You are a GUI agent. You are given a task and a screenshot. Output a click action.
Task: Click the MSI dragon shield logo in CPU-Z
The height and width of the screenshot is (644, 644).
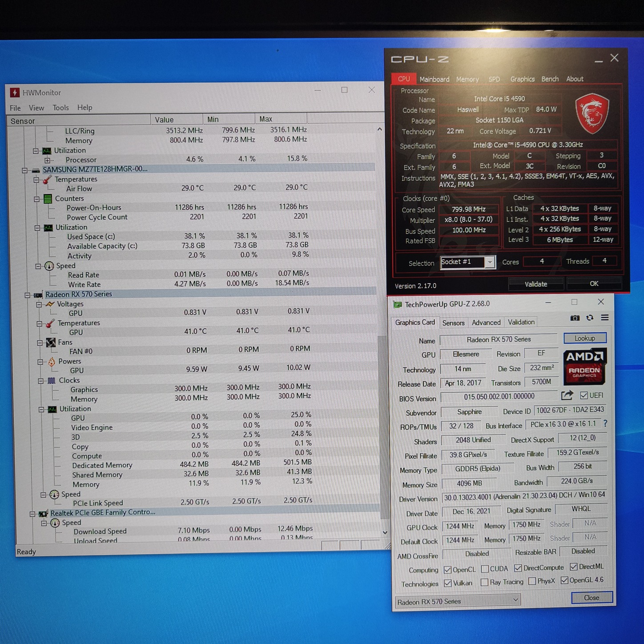tap(592, 114)
